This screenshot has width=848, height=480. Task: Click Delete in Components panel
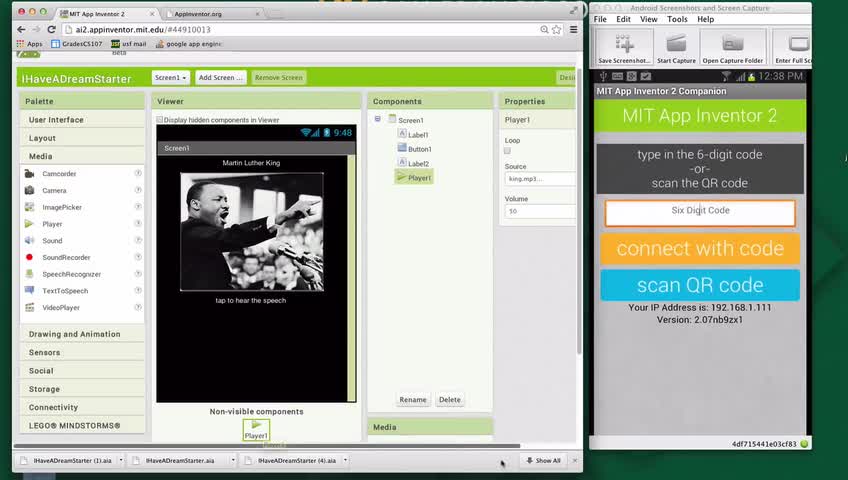(449, 400)
